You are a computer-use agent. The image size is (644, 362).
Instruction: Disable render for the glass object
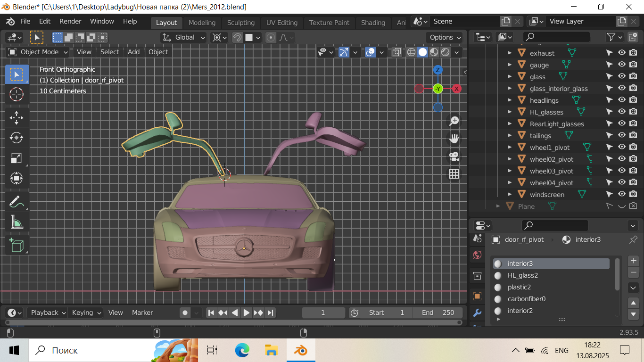tap(633, 77)
